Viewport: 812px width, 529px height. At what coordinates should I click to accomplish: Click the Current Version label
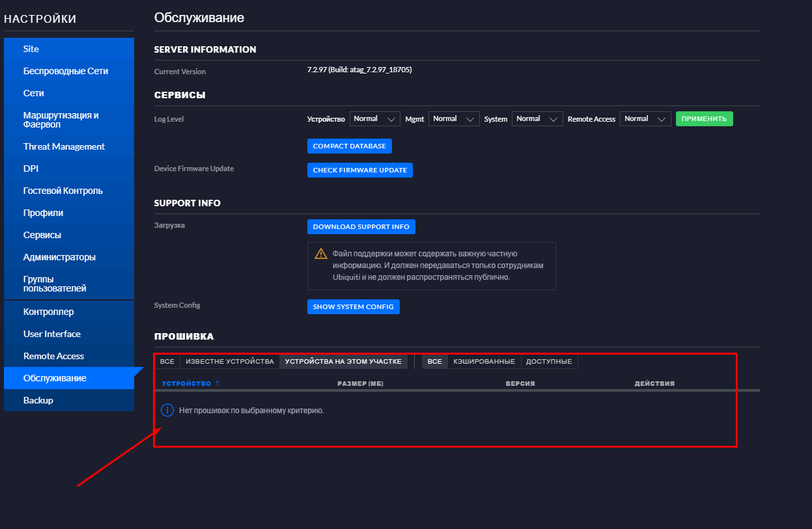pyautogui.click(x=180, y=72)
